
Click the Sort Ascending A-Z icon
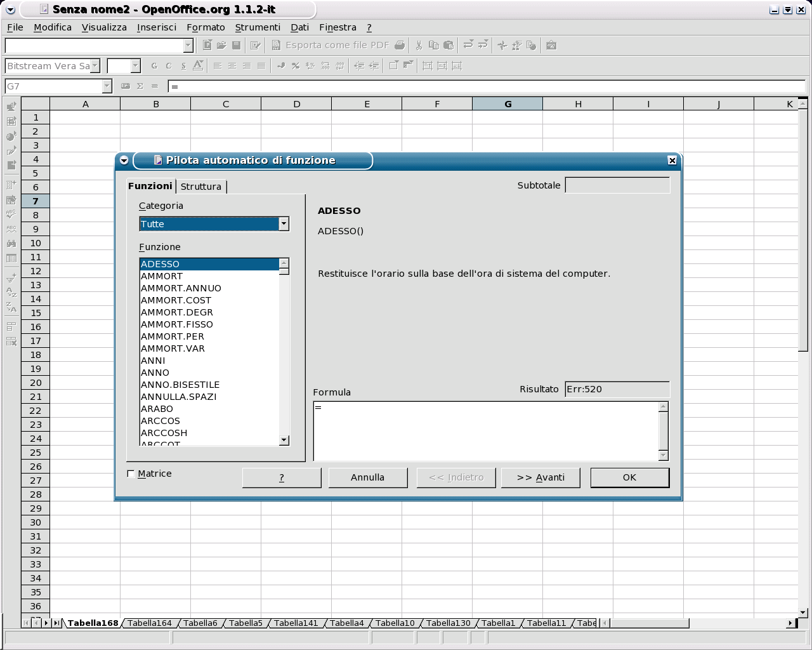click(x=11, y=292)
